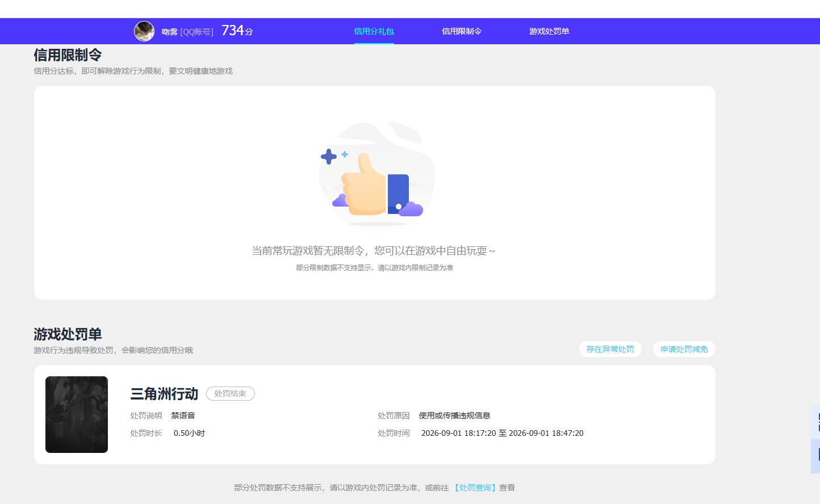Click the 部分限制数据不支持显示 note
Screen dimensions: 820x504
tap(374, 268)
